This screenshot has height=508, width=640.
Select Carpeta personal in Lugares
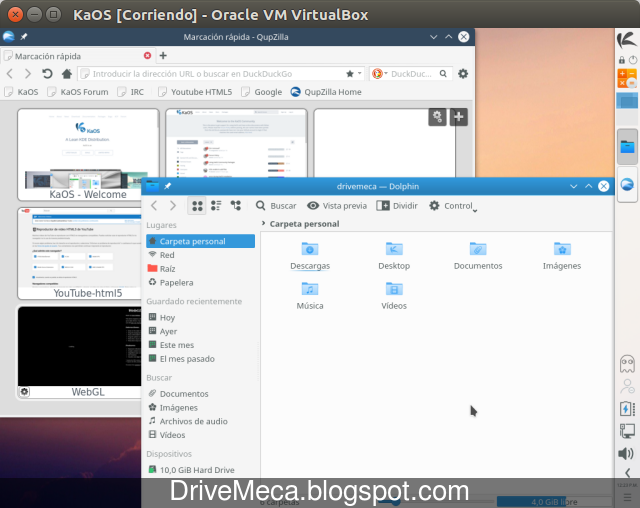point(200,241)
